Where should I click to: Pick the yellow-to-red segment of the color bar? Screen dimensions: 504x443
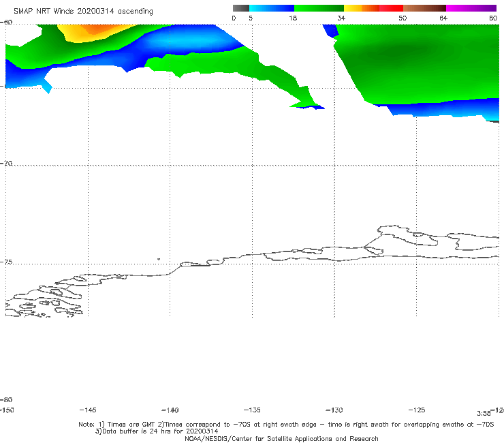click(x=373, y=8)
